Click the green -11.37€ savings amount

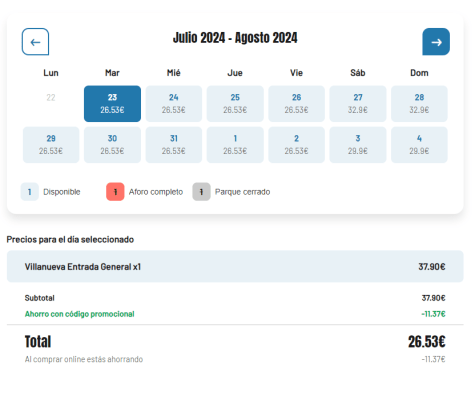[433, 314]
